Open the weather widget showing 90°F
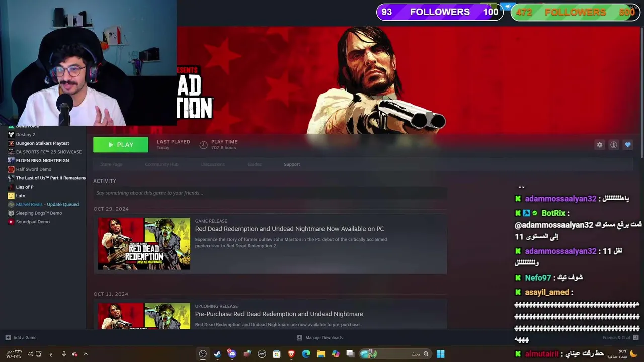 pyautogui.click(x=622, y=354)
